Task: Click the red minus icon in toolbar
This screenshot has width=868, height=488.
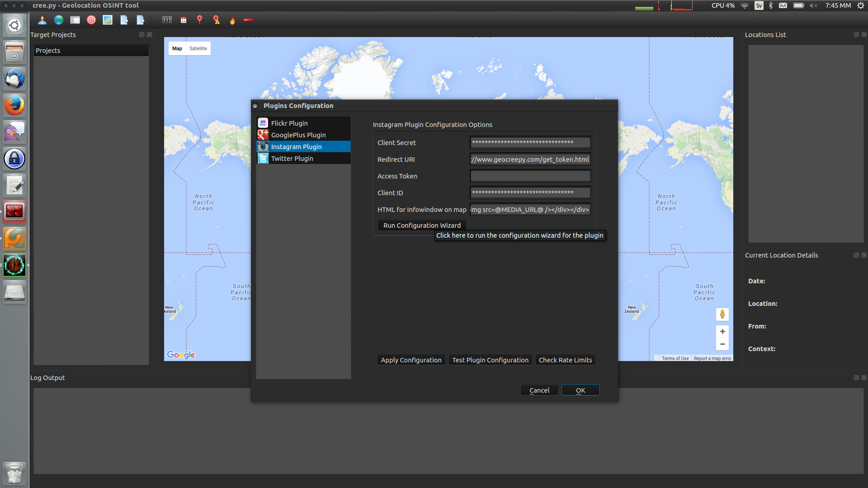Action: point(249,20)
